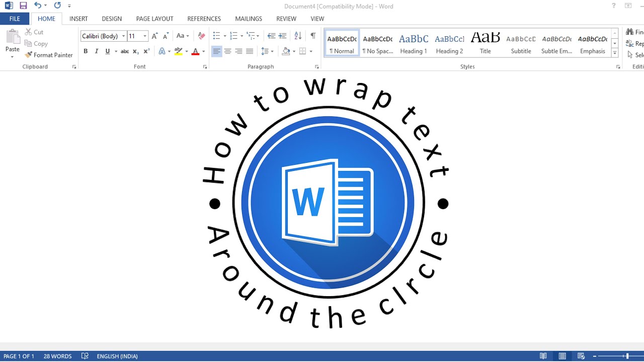644x362 pixels.
Task: Apply the Title style
Action: [485, 43]
